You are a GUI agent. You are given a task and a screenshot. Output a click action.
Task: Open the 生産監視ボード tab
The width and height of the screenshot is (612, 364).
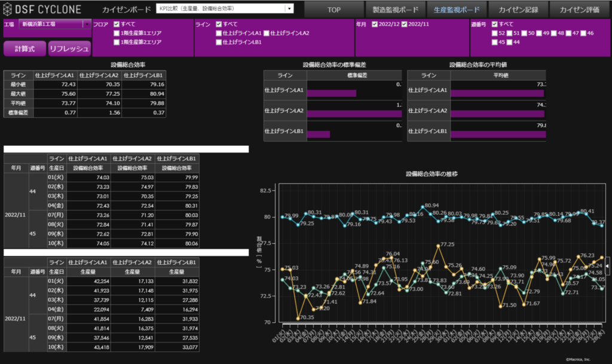click(x=455, y=10)
